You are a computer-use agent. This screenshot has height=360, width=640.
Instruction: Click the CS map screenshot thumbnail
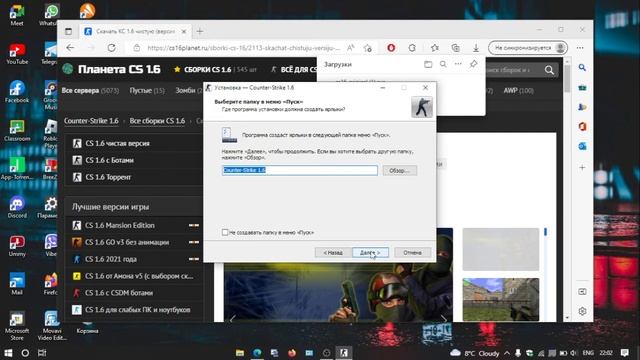point(501,299)
